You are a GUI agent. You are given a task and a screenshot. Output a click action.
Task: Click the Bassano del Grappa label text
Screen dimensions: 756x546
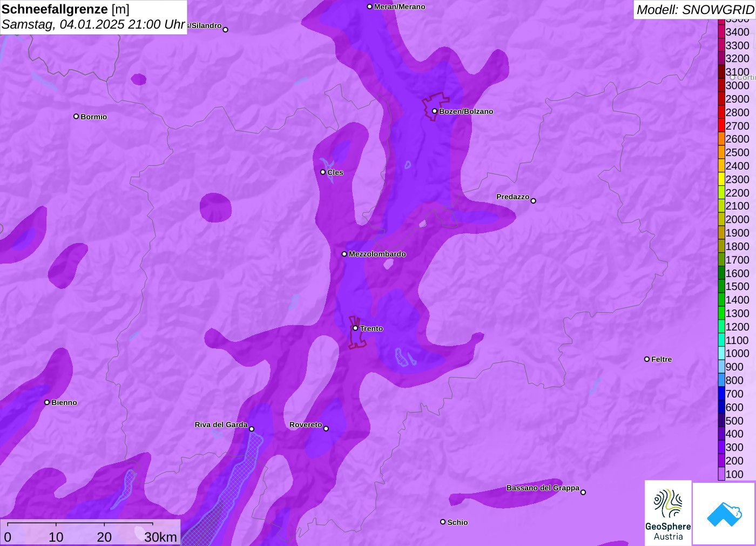(543, 488)
